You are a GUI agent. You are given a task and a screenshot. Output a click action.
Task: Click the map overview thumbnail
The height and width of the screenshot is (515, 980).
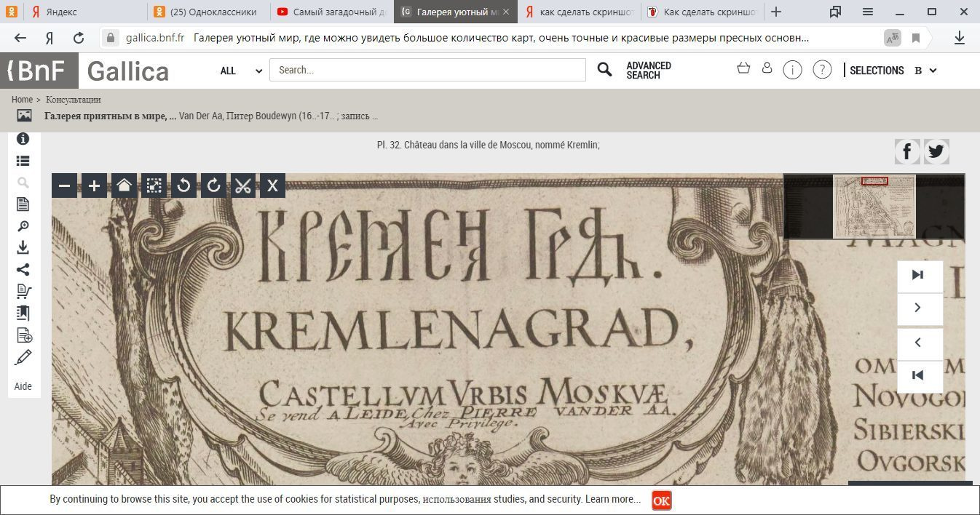pos(874,207)
